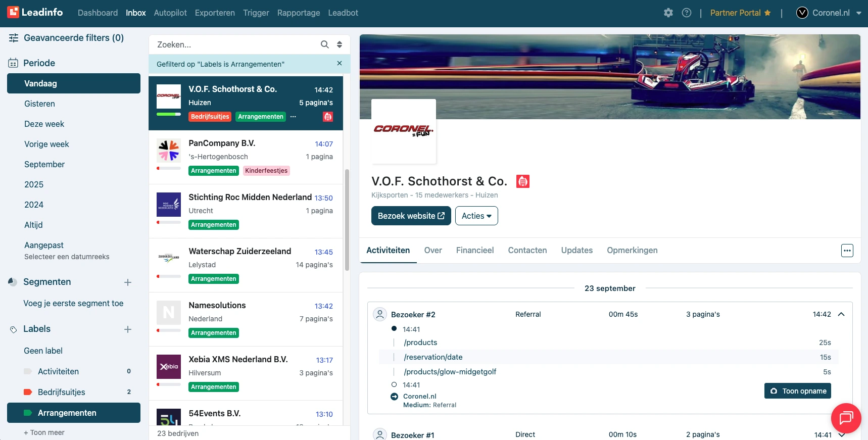
Task: Switch to the Over tab
Action: point(433,250)
